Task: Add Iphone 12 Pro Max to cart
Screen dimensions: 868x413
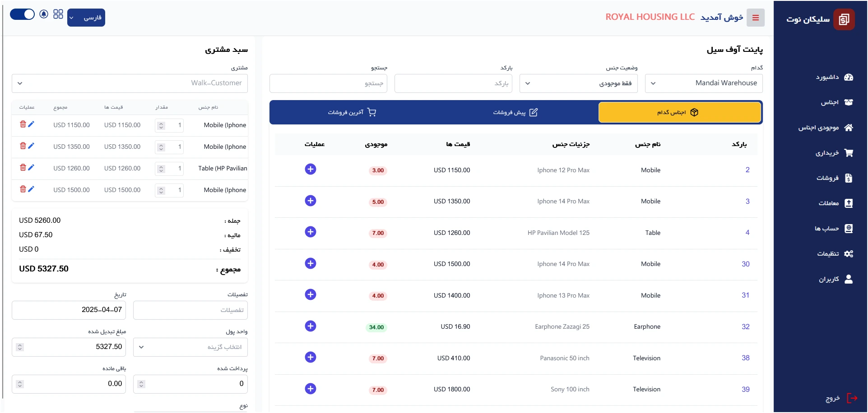Action: [x=311, y=169]
